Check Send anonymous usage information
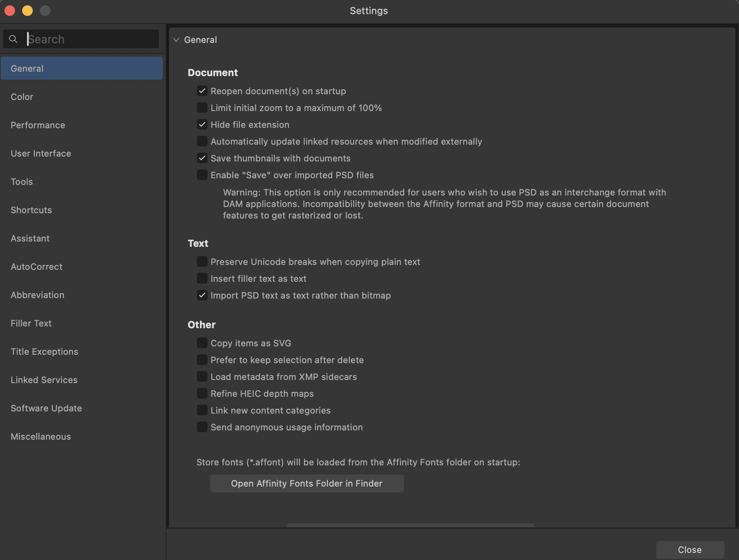739x560 pixels. point(202,427)
